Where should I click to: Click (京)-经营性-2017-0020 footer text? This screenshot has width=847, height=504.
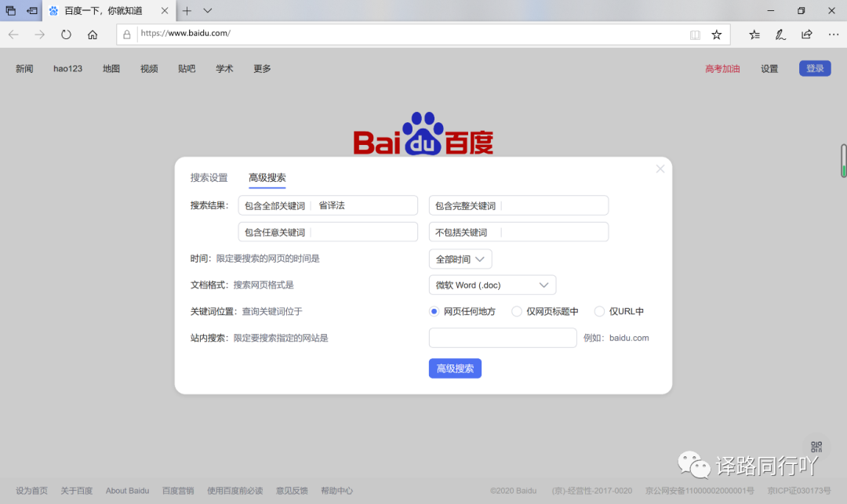591,491
